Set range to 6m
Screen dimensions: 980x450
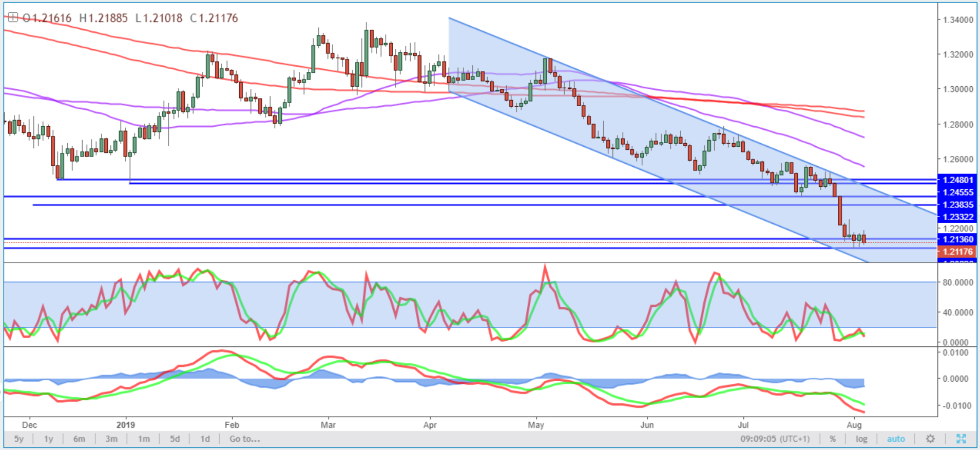pos(79,439)
